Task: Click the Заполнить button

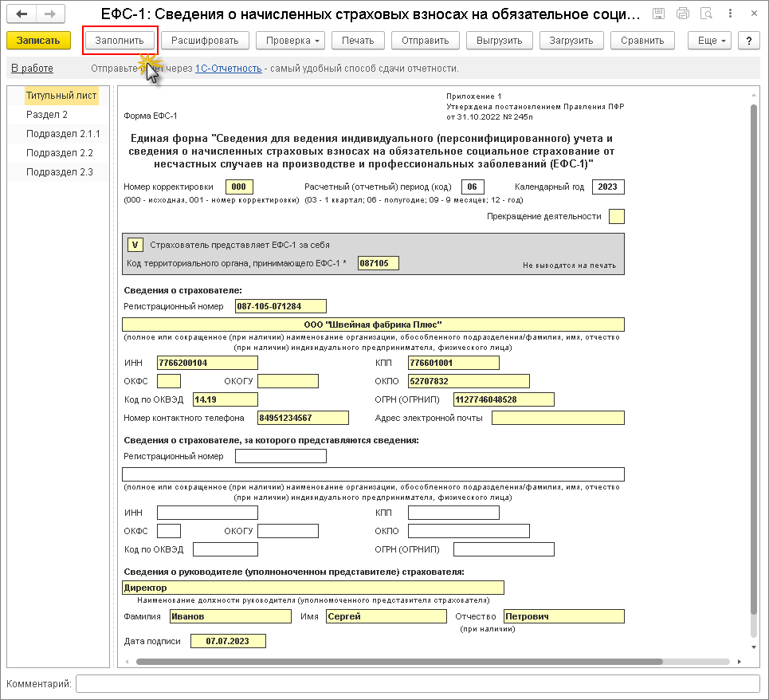Action: click(x=120, y=41)
